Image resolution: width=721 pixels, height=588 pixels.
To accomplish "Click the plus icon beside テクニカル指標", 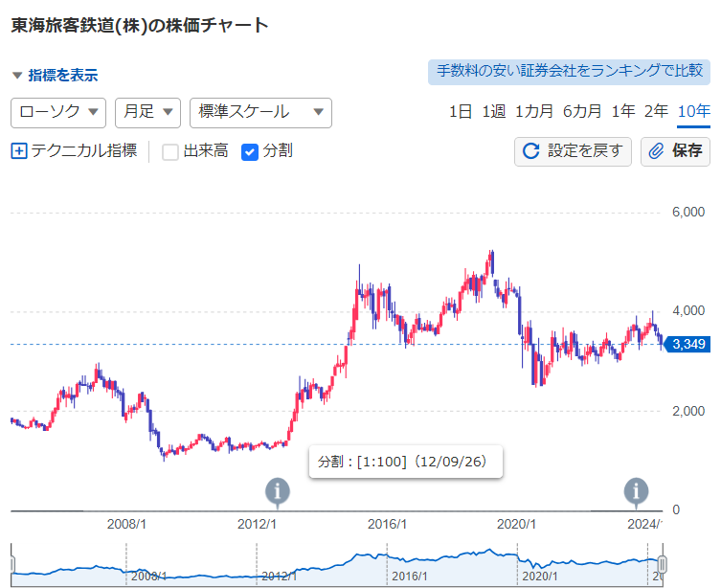I will [x=19, y=150].
